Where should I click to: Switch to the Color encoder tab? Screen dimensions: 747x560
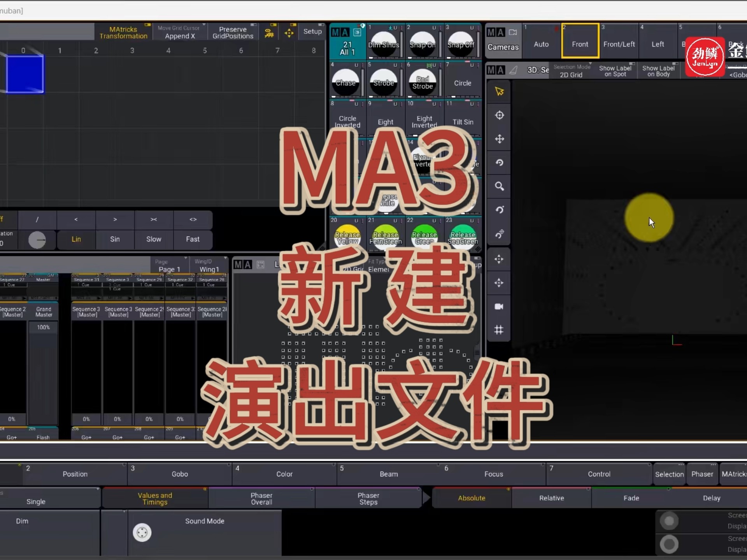tap(284, 474)
